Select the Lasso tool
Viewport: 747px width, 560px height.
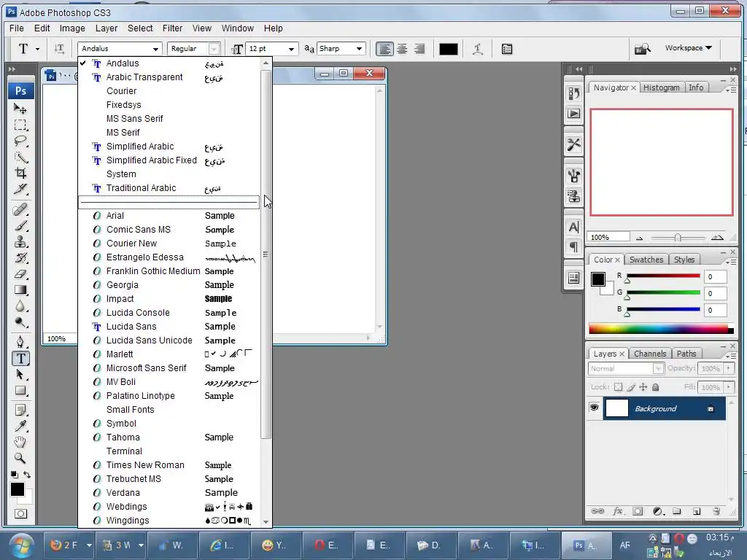point(20,141)
